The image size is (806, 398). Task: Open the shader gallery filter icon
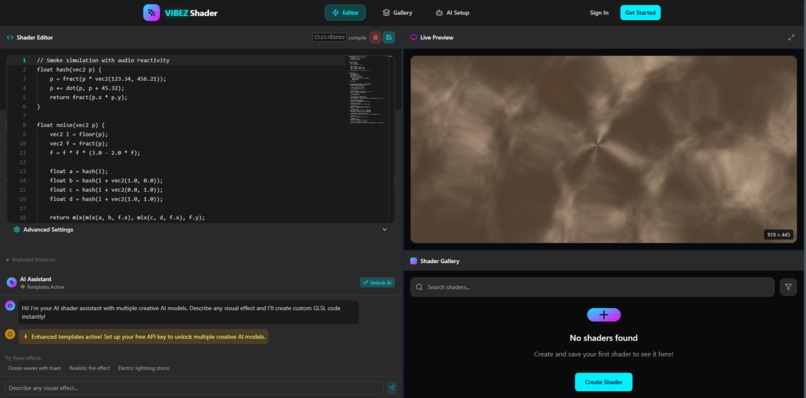(x=788, y=287)
